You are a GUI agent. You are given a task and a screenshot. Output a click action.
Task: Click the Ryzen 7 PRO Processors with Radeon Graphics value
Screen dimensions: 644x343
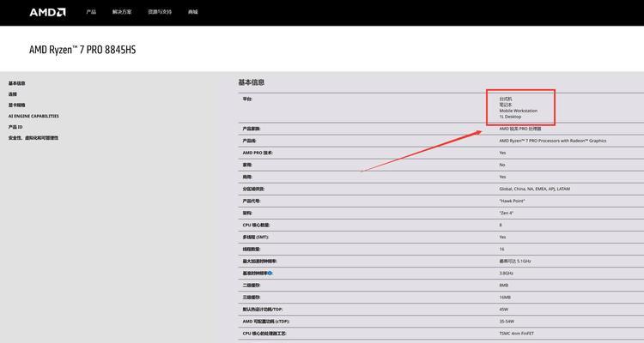pos(553,141)
